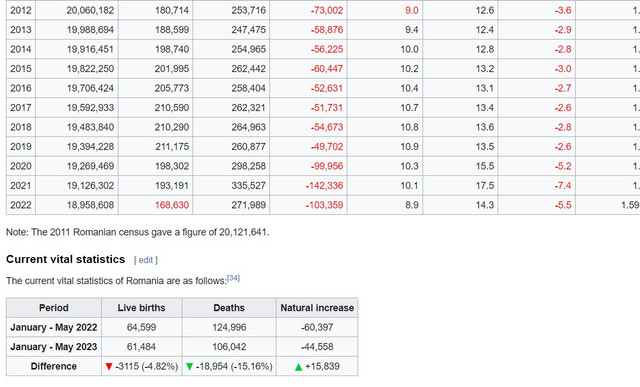Select population value 18,958,608
The width and height of the screenshot is (640, 387).
90,205
